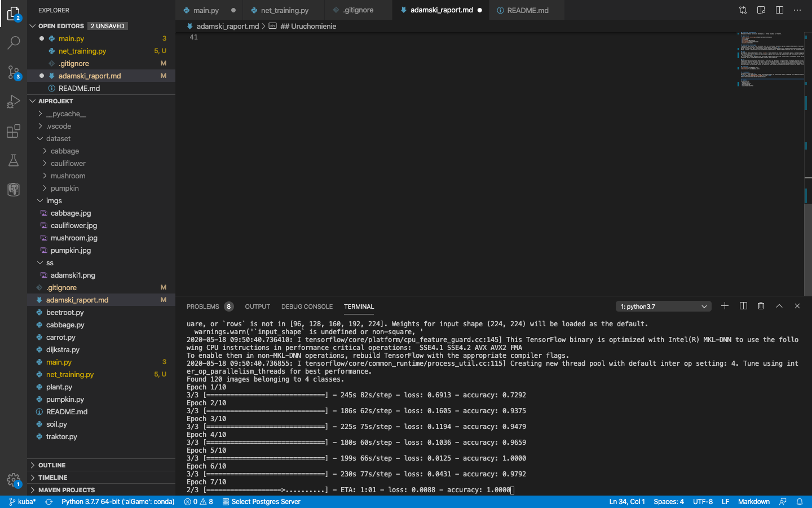This screenshot has width=812, height=508.
Task: Switch to the .gitignore editor tab
Action: pyautogui.click(x=358, y=10)
